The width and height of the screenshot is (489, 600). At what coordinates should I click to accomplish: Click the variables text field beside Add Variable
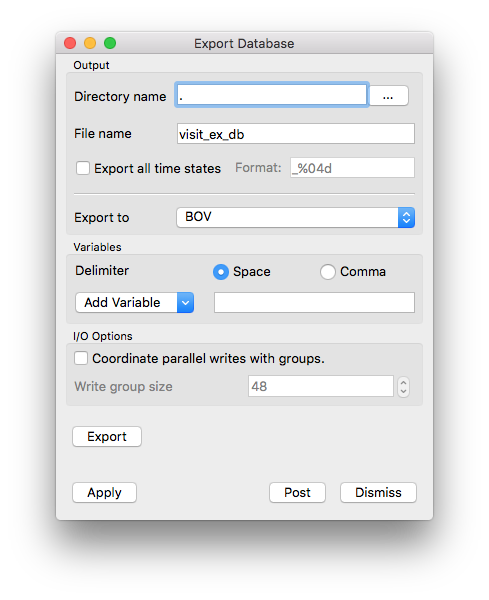[314, 303]
